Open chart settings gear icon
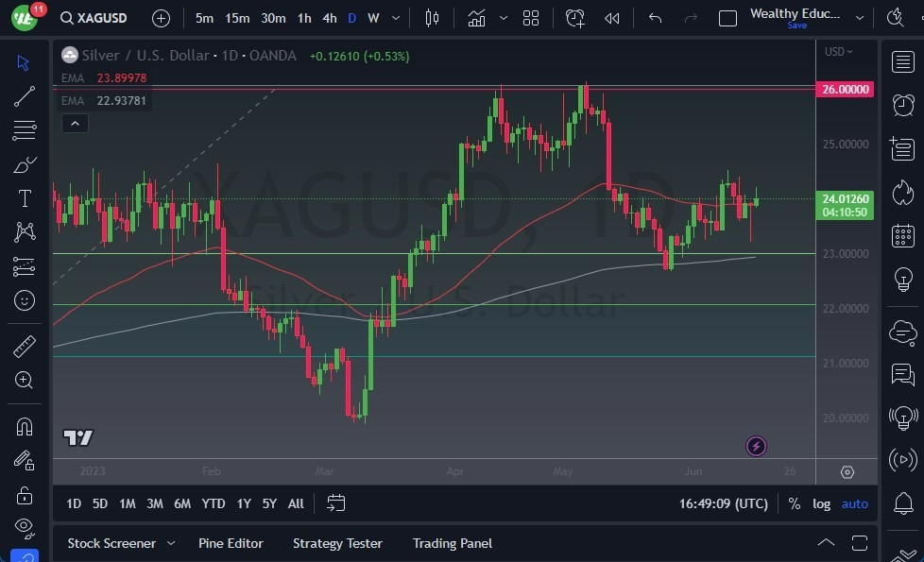Screen dimensions: 924x562 [847, 472]
